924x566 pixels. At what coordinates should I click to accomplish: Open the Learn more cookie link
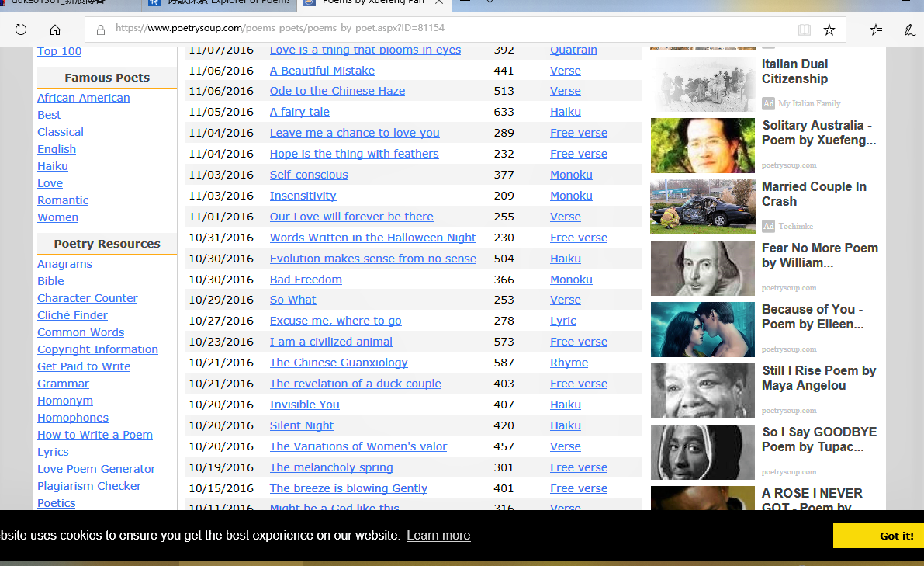coord(438,536)
